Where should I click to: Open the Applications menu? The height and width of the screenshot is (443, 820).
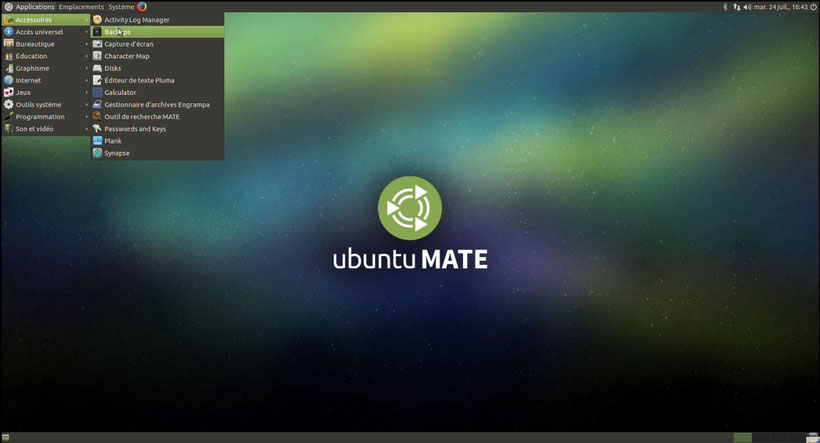29,7
